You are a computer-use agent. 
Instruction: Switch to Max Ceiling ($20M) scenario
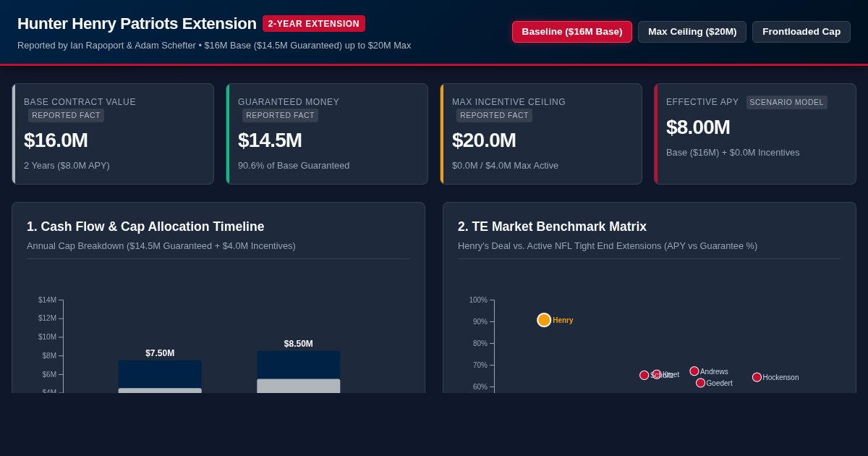692,32
